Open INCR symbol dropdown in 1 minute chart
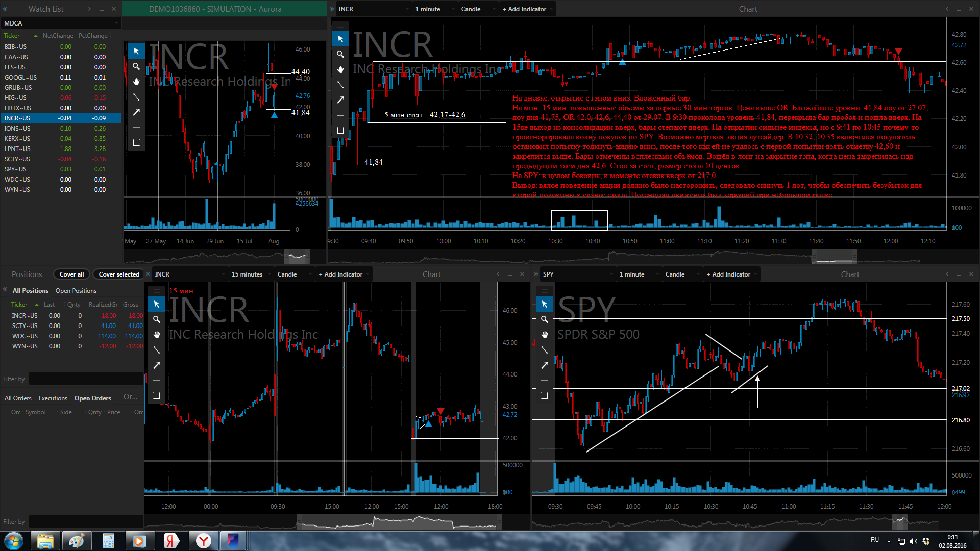The image size is (980, 551). pos(373,9)
